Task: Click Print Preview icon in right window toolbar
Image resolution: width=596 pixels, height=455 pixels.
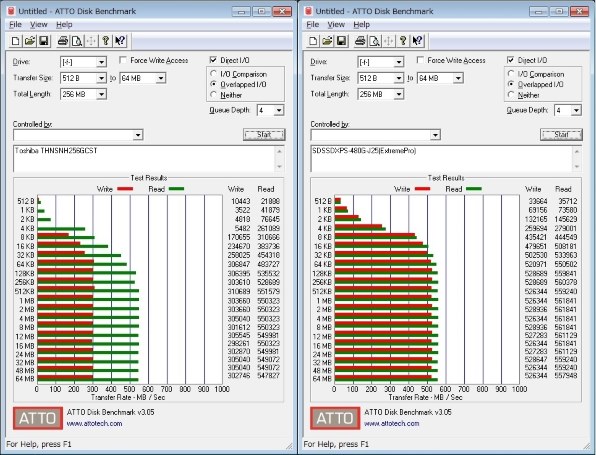Action: point(374,41)
